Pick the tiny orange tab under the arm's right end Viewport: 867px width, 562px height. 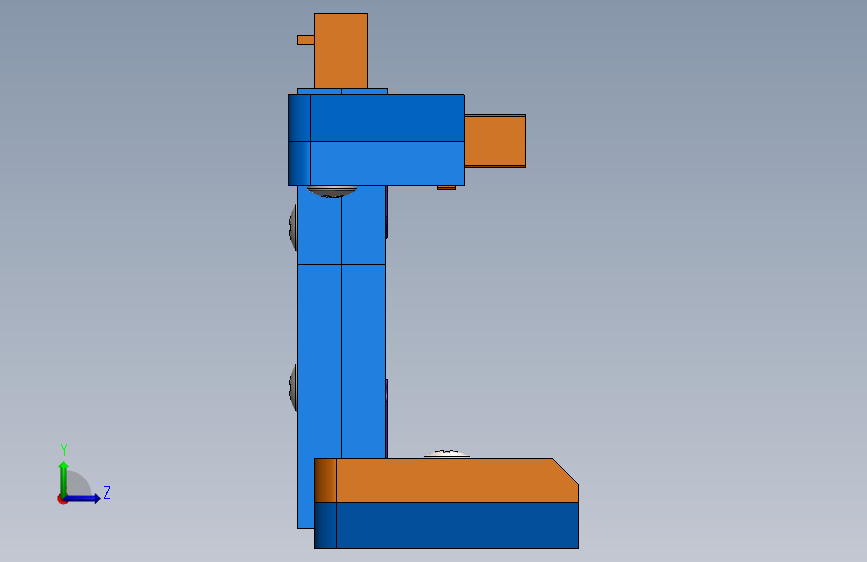click(446, 188)
